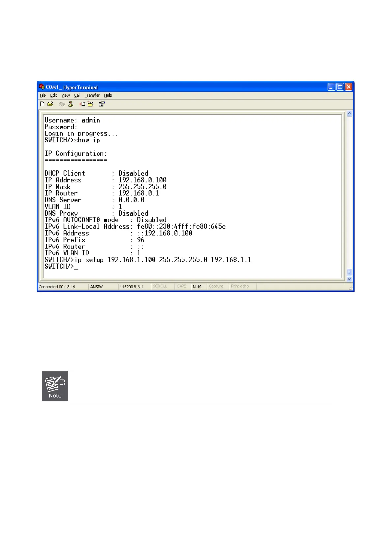
Task: Minimize the HyperTerminal window
Action: pyautogui.click(x=331, y=87)
